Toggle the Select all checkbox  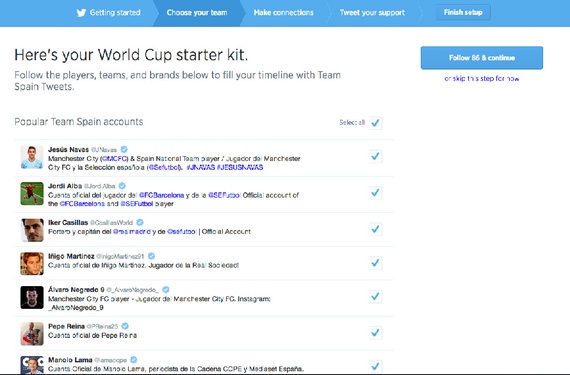375,123
